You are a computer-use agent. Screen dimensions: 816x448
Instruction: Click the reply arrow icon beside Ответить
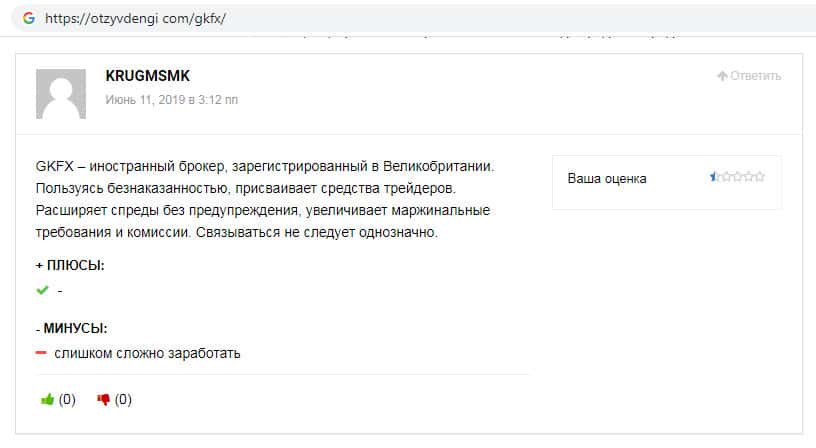pos(722,76)
